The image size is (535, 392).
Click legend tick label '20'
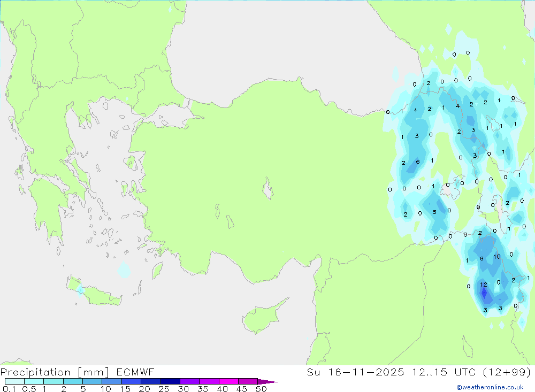(x=144, y=389)
